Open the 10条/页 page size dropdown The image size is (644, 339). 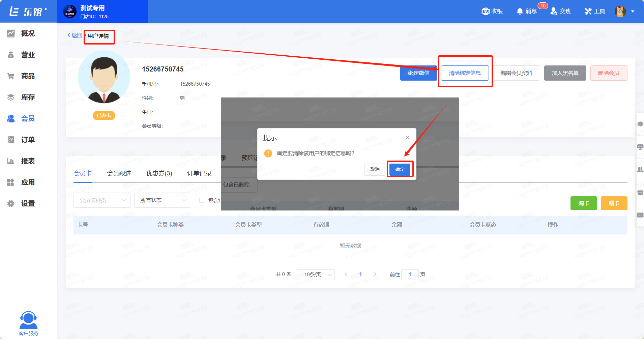point(316,275)
